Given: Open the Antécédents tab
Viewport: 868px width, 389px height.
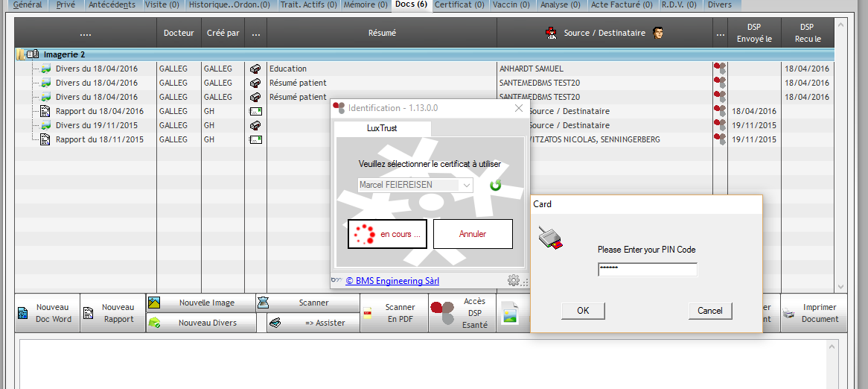Looking at the screenshot, I should point(112,4).
